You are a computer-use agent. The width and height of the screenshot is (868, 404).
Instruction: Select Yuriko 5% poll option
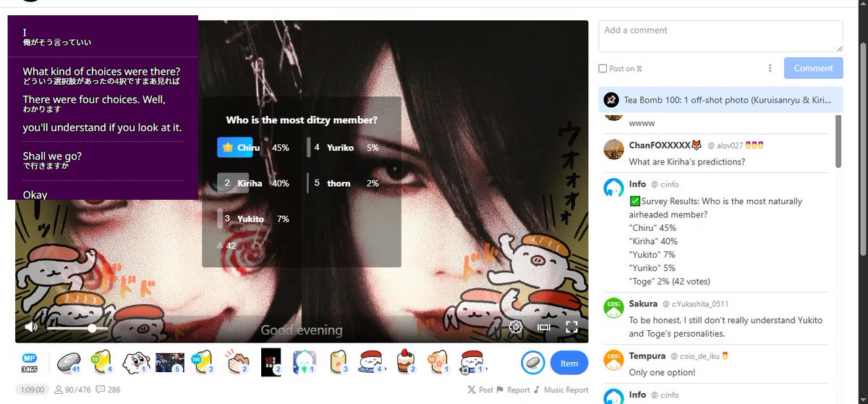[344, 147]
